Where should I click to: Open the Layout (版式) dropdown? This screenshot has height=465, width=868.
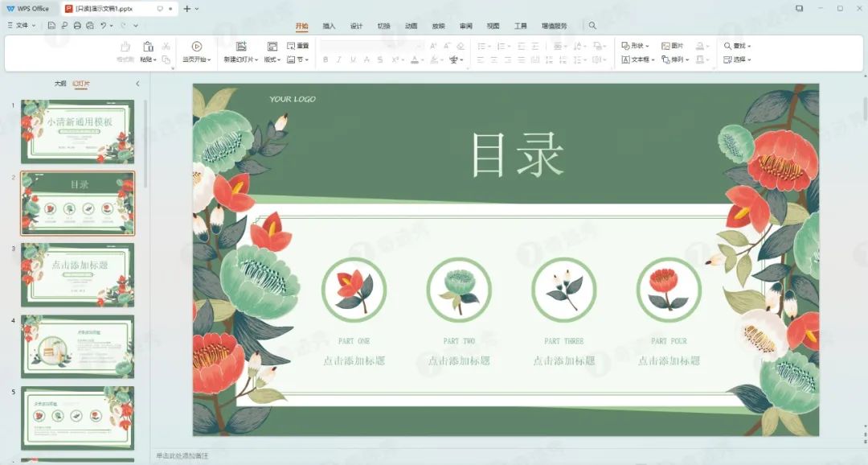272,60
